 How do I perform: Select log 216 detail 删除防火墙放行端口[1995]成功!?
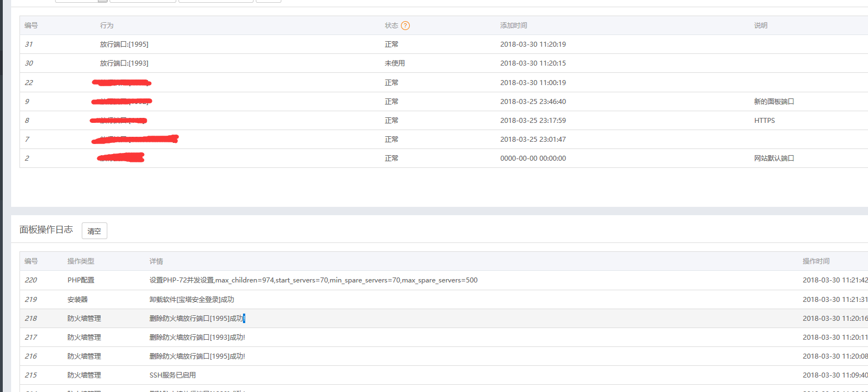[197, 356]
